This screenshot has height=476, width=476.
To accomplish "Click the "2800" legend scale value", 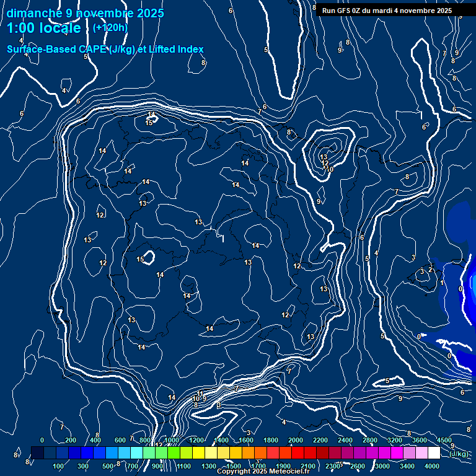I will click(370, 440).
